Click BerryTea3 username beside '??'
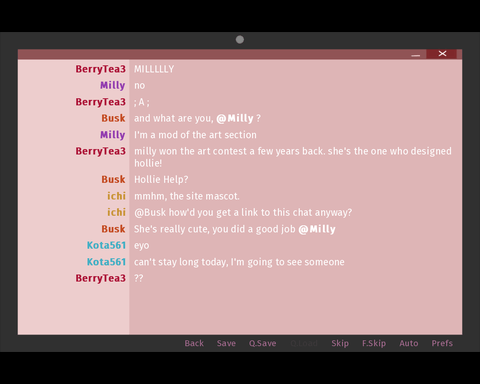This screenshot has height=384, width=480. (100, 278)
